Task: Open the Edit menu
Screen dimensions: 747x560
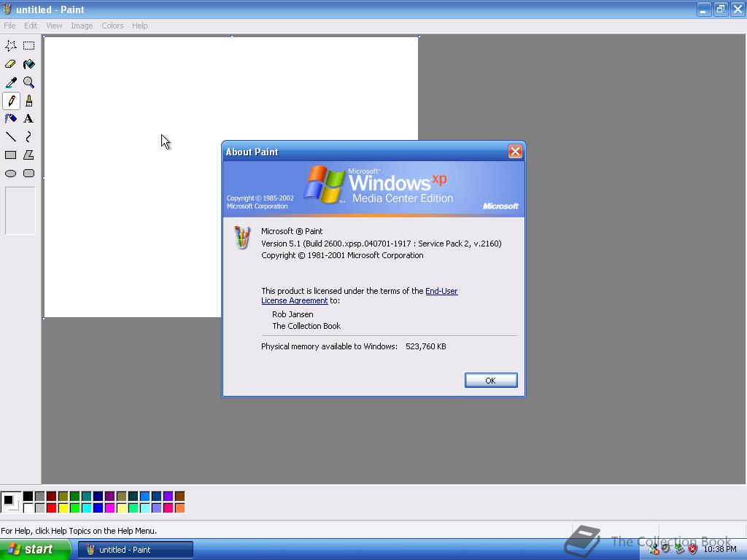Action: tap(31, 26)
